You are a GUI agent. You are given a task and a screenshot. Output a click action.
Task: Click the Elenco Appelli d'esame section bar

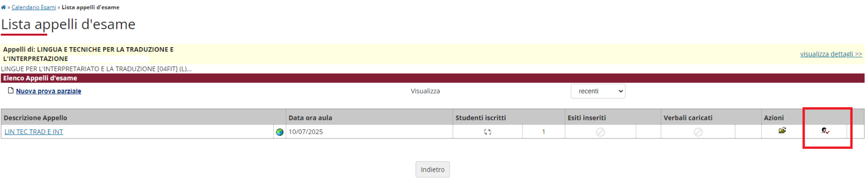click(x=433, y=78)
